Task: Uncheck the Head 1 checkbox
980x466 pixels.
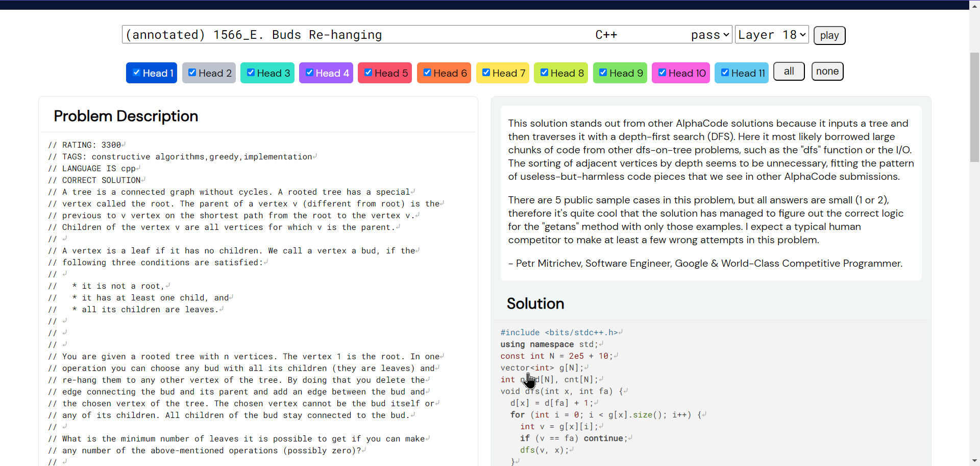Action: click(136, 73)
